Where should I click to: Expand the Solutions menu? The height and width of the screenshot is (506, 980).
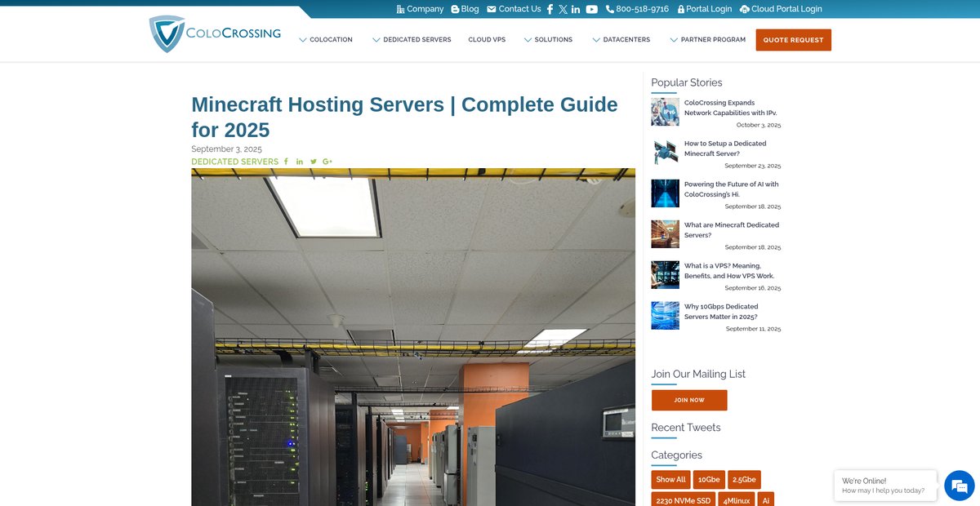click(x=548, y=39)
